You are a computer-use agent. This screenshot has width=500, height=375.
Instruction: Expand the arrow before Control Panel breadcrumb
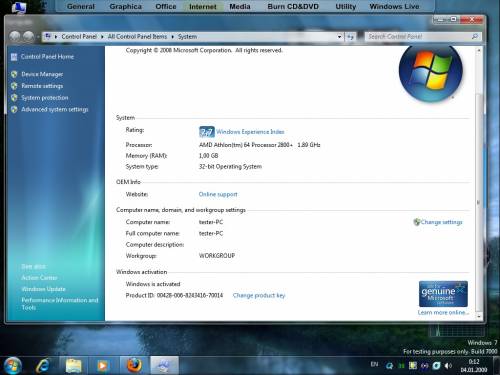tap(56, 37)
